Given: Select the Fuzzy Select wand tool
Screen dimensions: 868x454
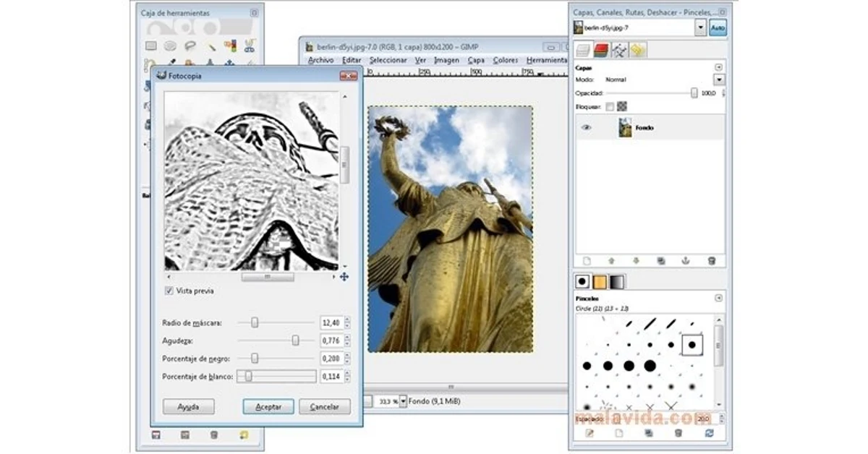Looking at the screenshot, I should pos(210,46).
